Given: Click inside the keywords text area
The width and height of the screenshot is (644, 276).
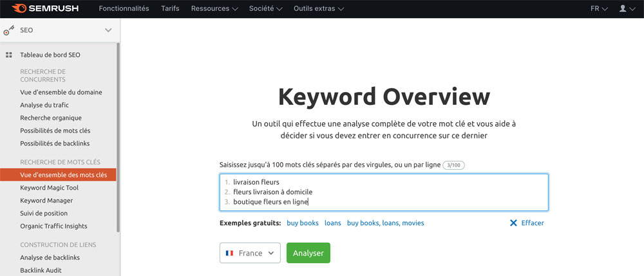Looking at the screenshot, I should (384, 192).
